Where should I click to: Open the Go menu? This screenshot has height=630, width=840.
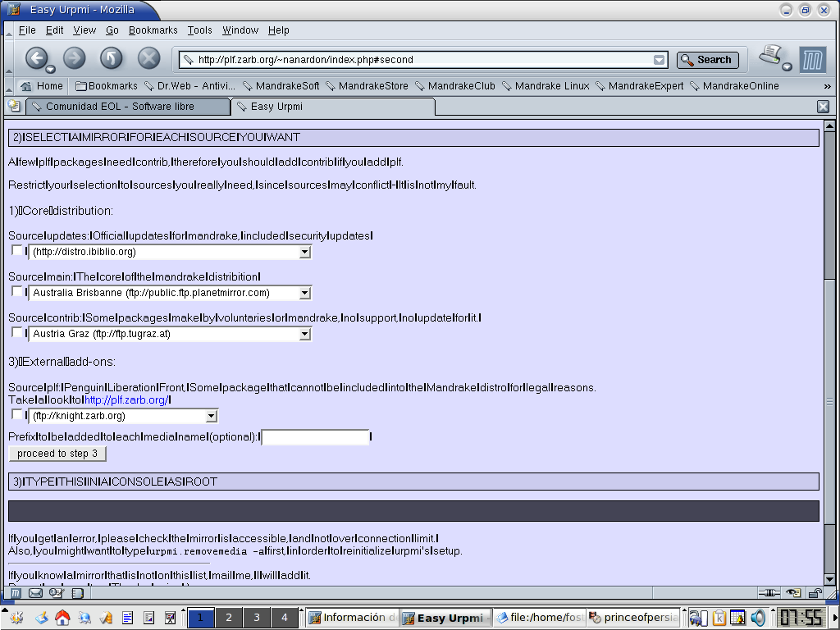pyautogui.click(x=112, y=30)
